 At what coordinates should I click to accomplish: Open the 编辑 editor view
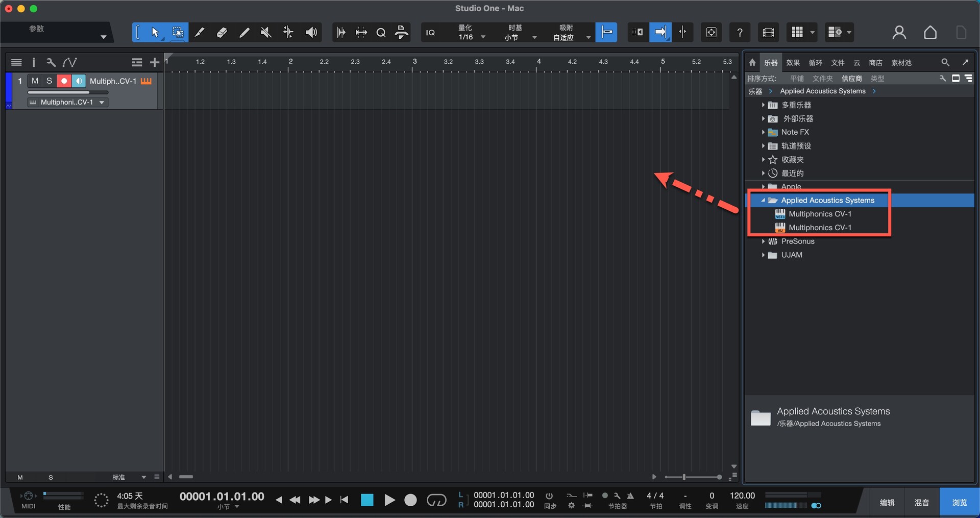tap(887, 503)
